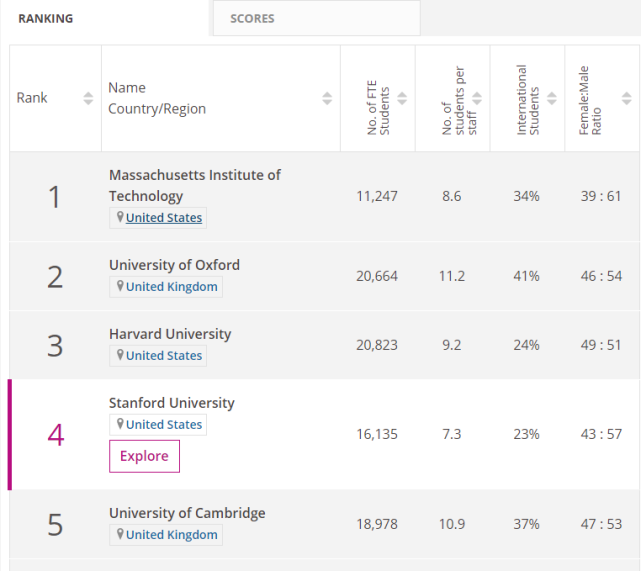Sort by No. of FTE Students
The width and height of the screenshot is (641, 571).
(x=402, y=98)
